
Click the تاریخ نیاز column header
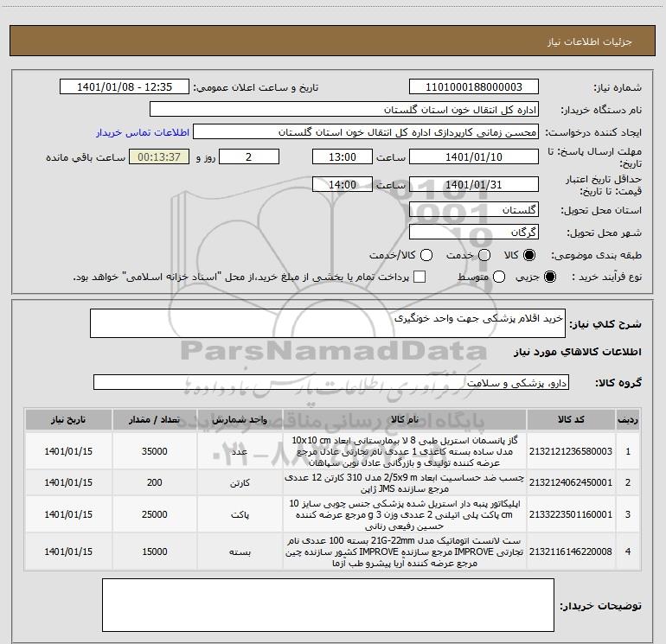coord(68,419)
